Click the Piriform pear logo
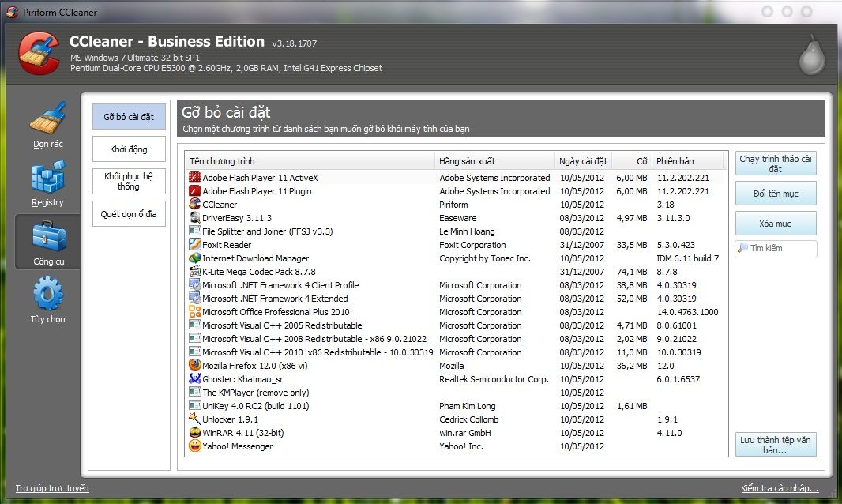Viewport: 842px width, 504px height. [x=812, y=55]
